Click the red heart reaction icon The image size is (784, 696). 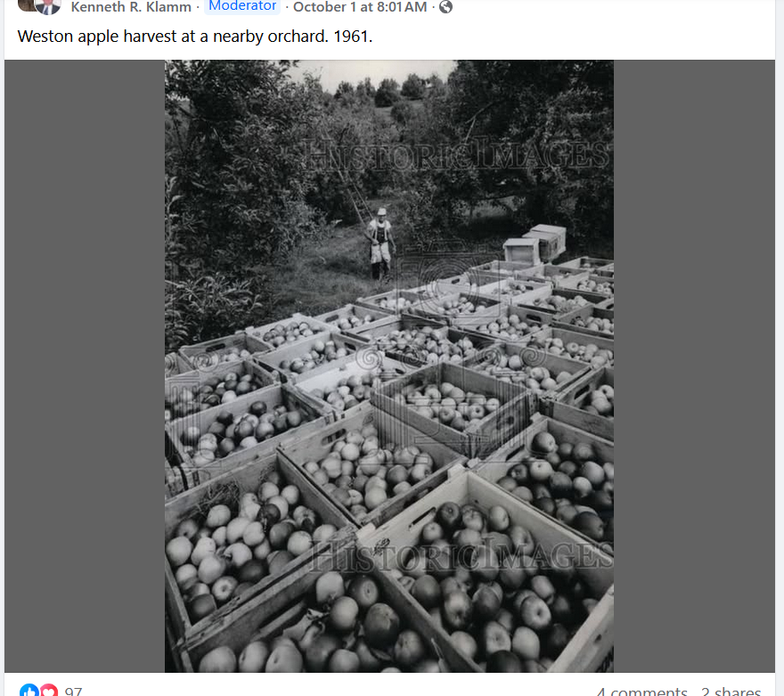(x=48, y=690)
